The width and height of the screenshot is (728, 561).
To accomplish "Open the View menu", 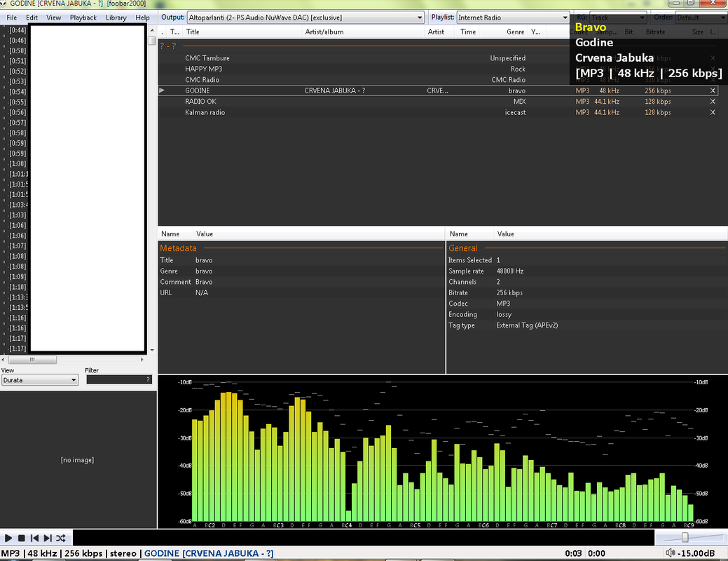I will pyautogui.click(x=53, y=18).
